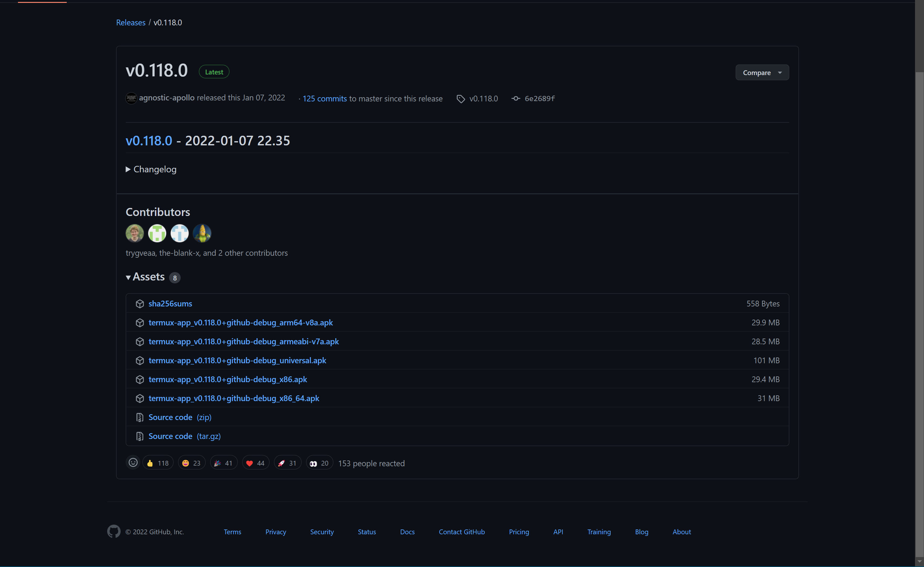The width and height of the screenshot is (924, 567).
Task: Click the tag icon next to v0.118.0
Action: (x=460, y=98)
